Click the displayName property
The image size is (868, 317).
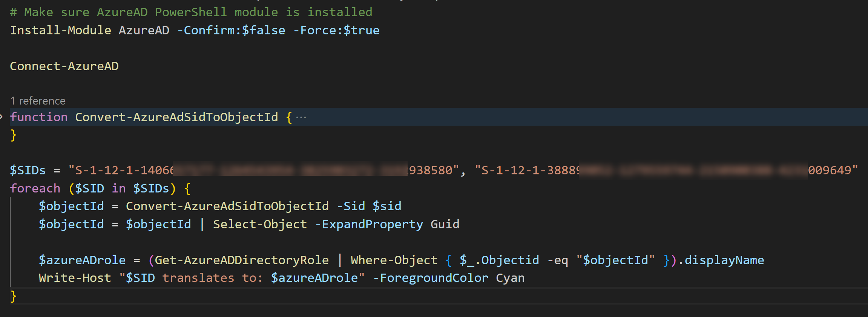[x=724, y=260]
